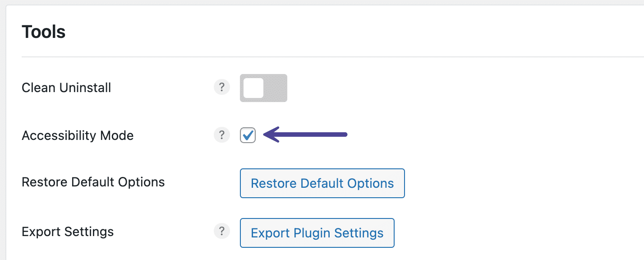Open the Accessibility Mode help tooltip icon
This screenshot has width=644, height=260.
click(x=221, y=135)
